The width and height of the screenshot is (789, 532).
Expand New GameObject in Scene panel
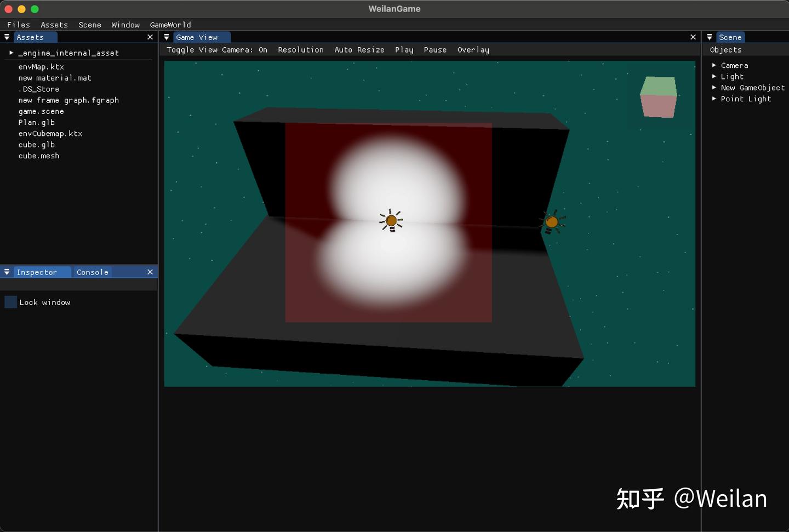pos(714,88)
